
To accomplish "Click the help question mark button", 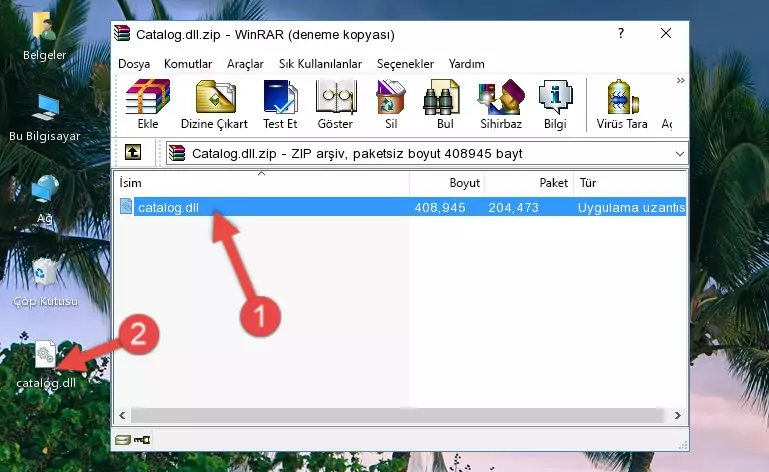I will (x=621, y=33).
